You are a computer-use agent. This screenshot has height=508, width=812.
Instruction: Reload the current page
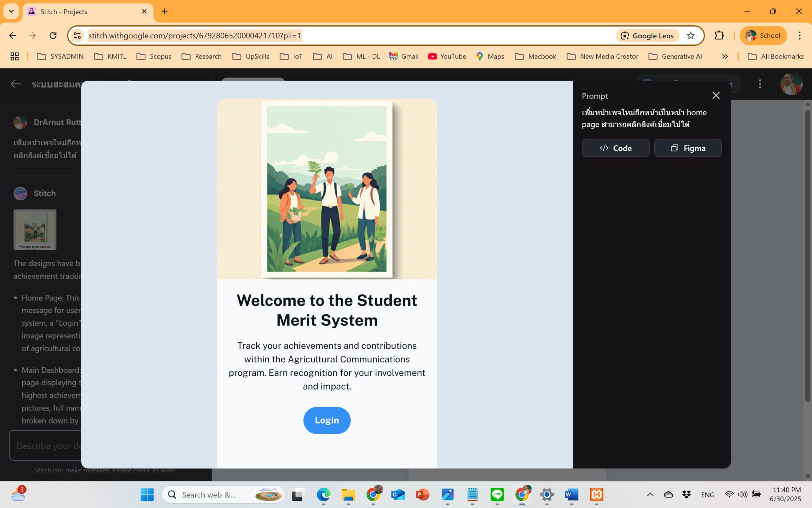click(x=53, y=36)
